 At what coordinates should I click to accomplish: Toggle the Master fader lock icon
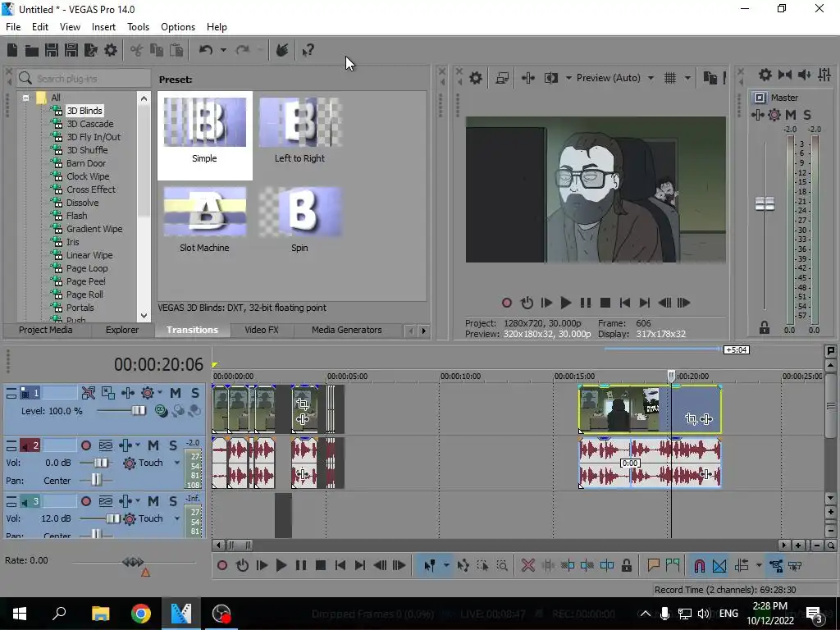coord(765,327)
